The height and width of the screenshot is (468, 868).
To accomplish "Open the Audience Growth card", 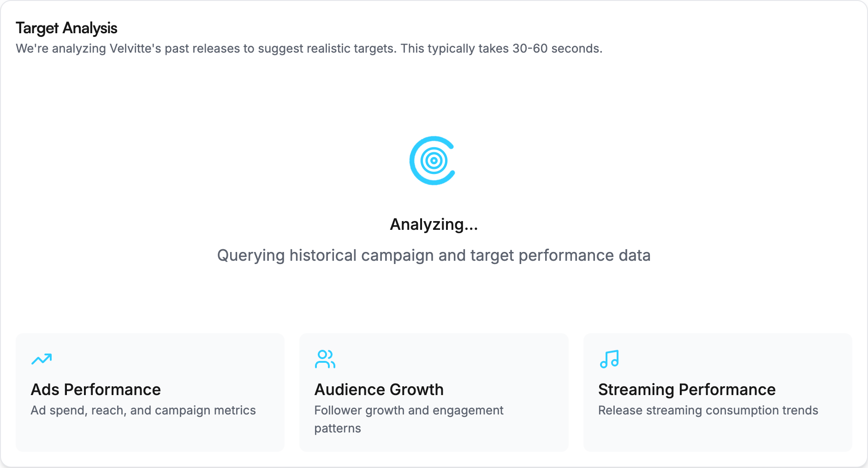I will click(434, 392).
